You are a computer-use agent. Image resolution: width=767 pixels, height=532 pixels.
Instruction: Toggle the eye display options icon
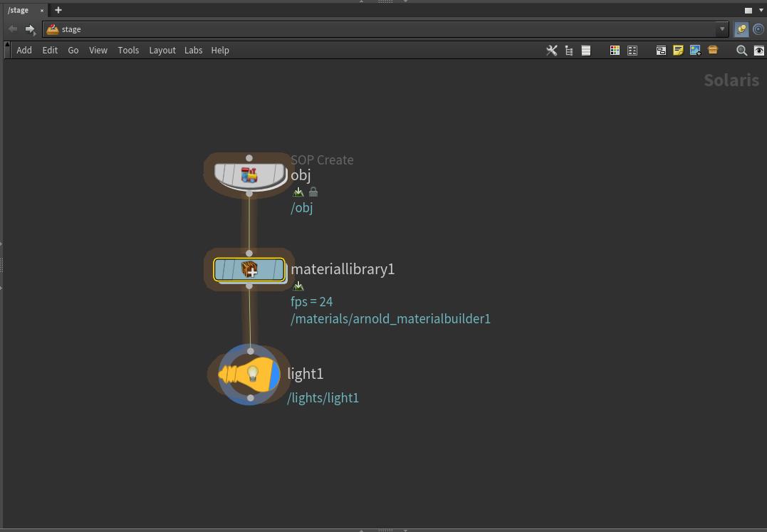tap(759, 51)
